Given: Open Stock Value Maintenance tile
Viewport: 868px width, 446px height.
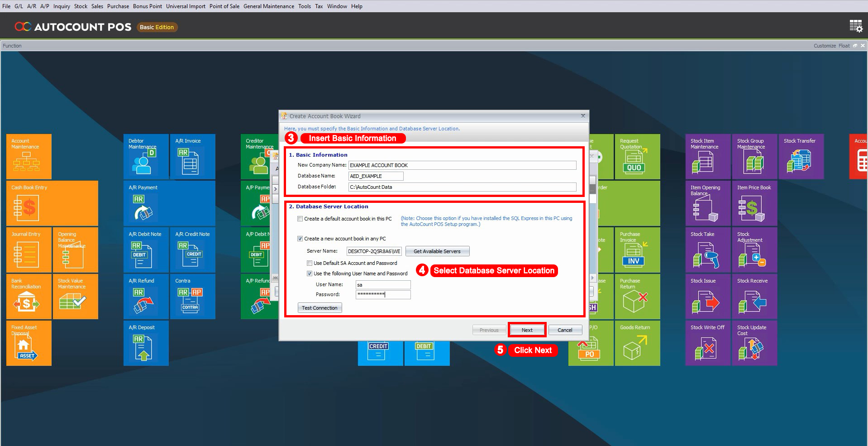Looking at the screenshot, I should pyautogui.click(x=76, y=297).
